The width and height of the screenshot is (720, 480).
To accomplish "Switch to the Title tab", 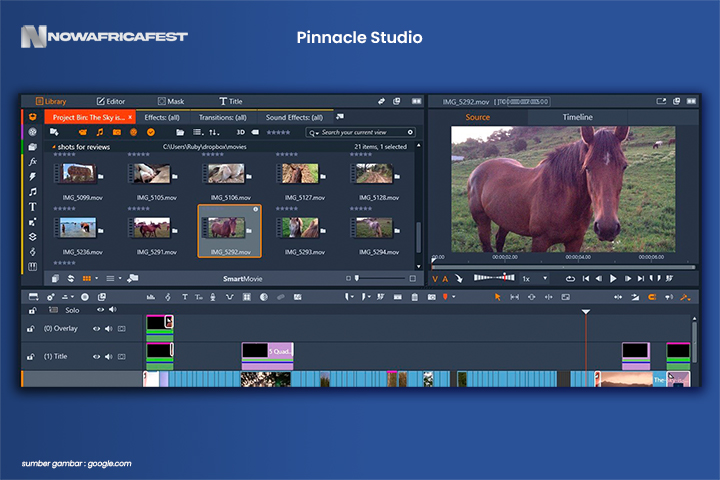I will (231, 102).
